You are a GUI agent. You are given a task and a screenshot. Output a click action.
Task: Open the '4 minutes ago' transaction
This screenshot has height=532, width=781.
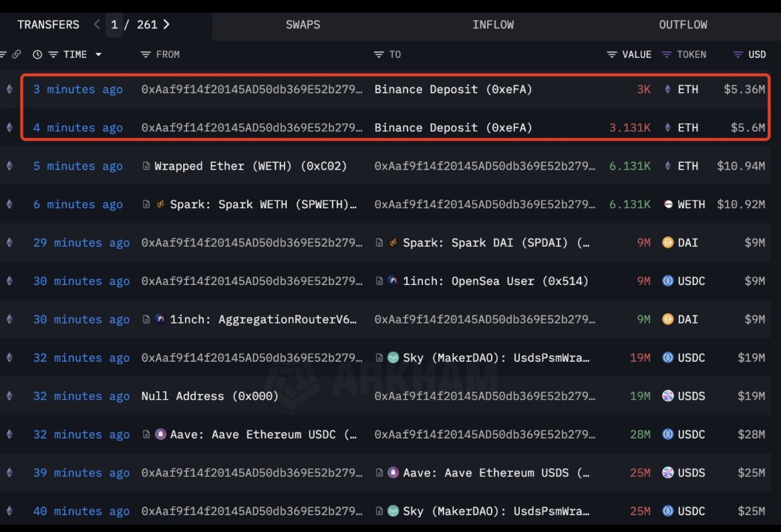(x=77, y=128)
